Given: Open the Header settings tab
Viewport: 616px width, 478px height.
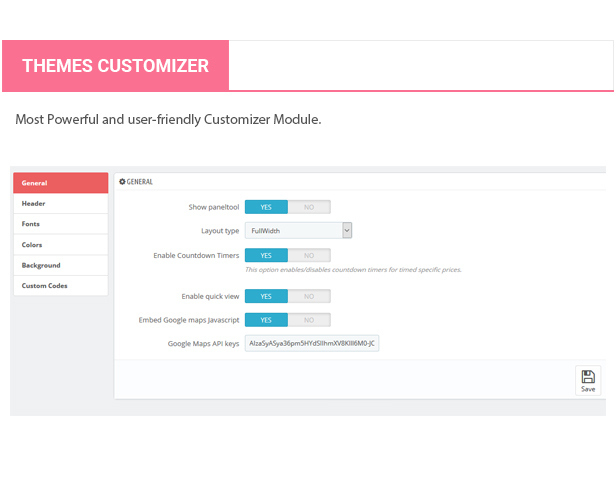Looking at the screenshot, I should coord(61,203).
